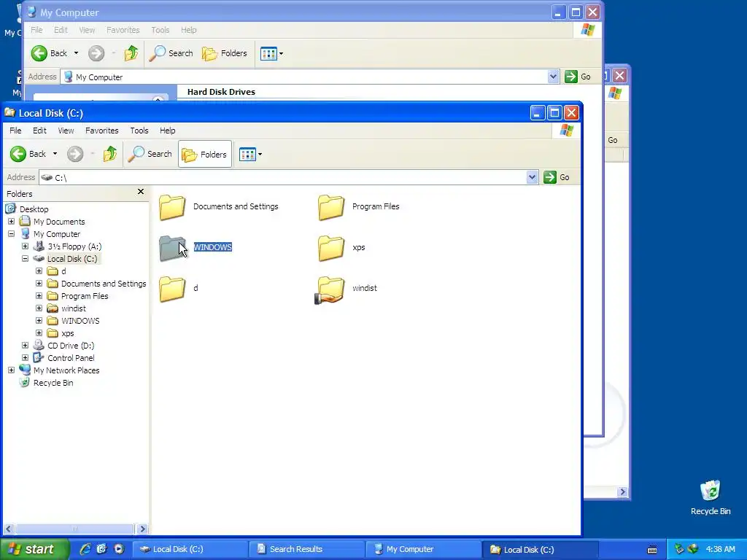Select Control Panel in folder tree
This screenshot has width=747, height=560.
pyautogui.click(x=71, y=358)
